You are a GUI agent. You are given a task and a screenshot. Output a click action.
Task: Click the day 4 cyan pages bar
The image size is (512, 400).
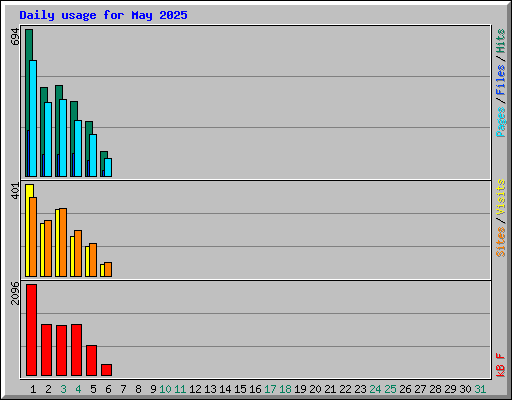coord(78,148)
